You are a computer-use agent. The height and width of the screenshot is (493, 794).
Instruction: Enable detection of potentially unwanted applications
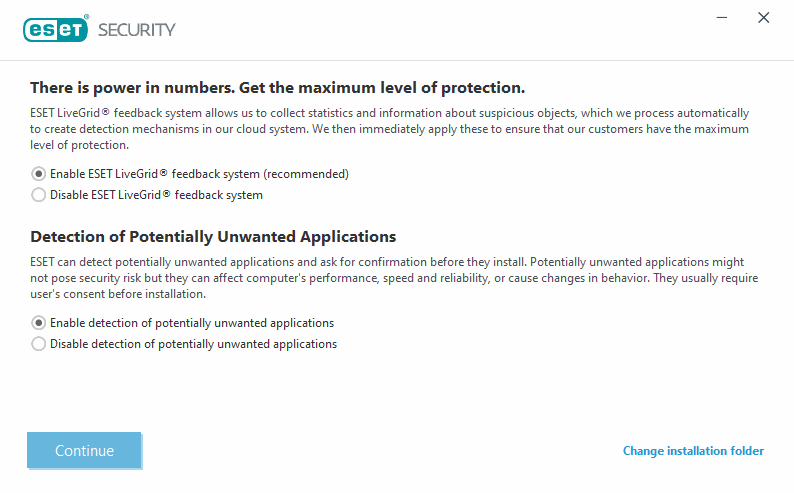[39, 323]
